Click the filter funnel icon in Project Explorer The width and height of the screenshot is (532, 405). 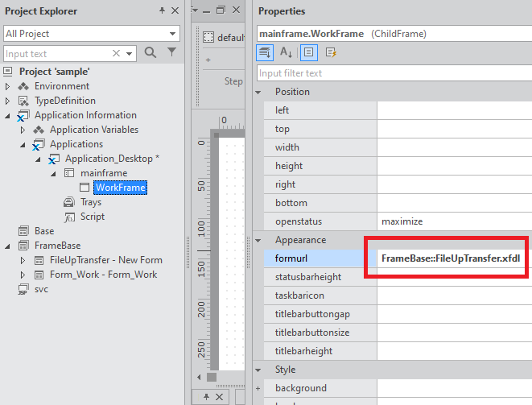(x=171, y=53)
